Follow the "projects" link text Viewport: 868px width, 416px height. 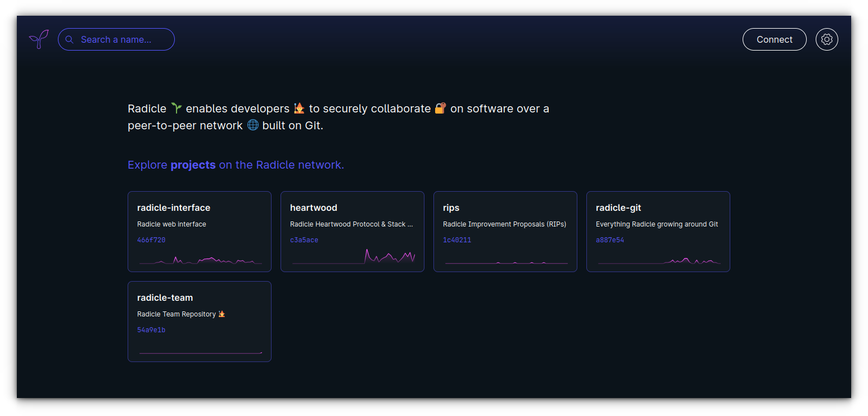click(x=193, y=165)
